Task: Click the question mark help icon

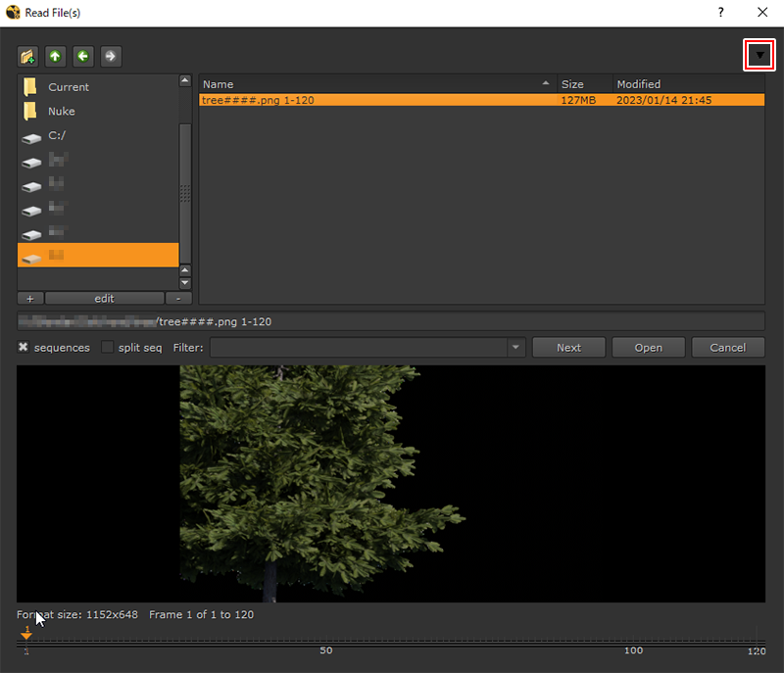Action: click(721, 13)
